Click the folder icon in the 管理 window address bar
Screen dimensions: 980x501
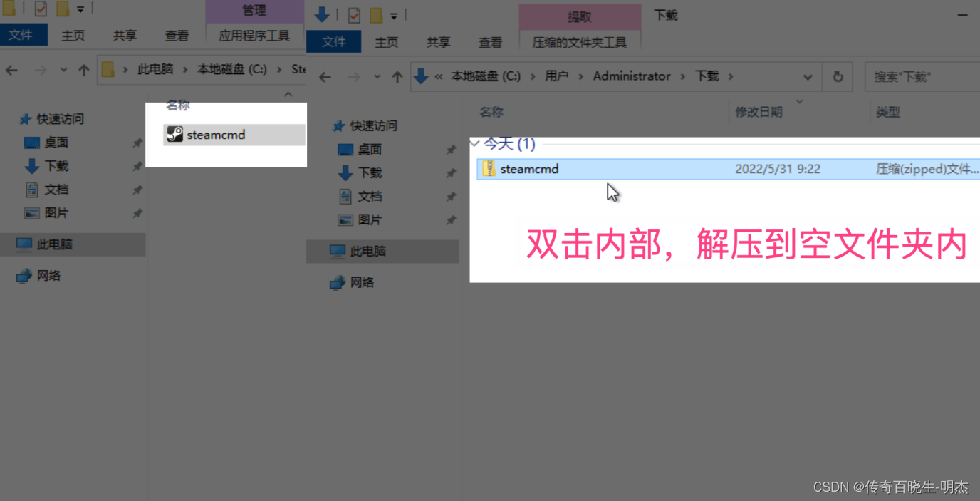108,69
